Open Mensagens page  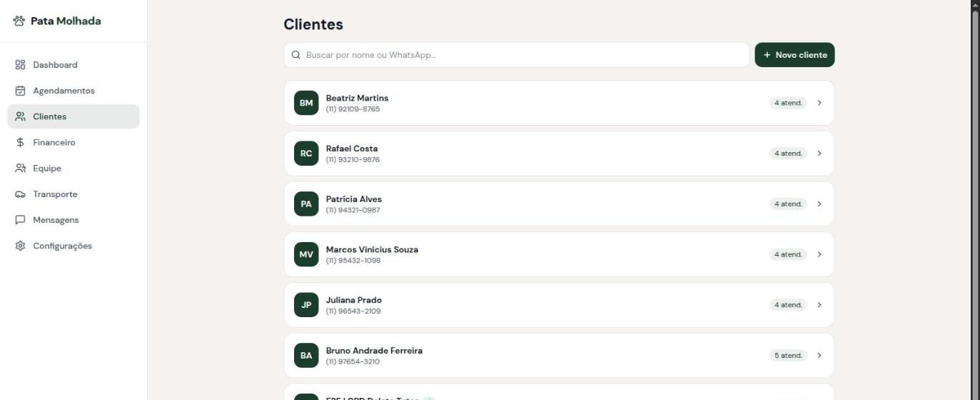click(x=74, y=220)
